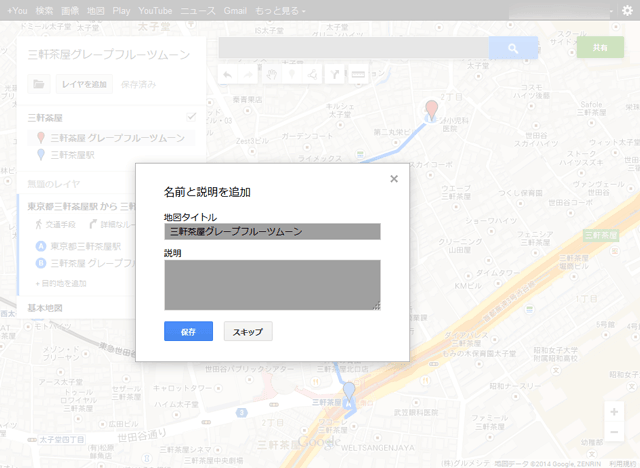Click the green 共有 share button
Screen dimensions: 640x468
click(600, 47)
